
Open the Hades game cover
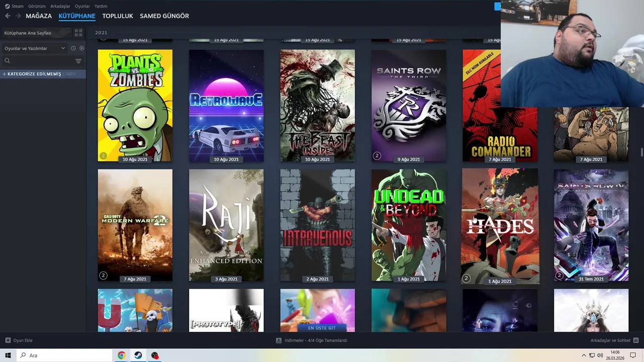(x=500, y=226)
